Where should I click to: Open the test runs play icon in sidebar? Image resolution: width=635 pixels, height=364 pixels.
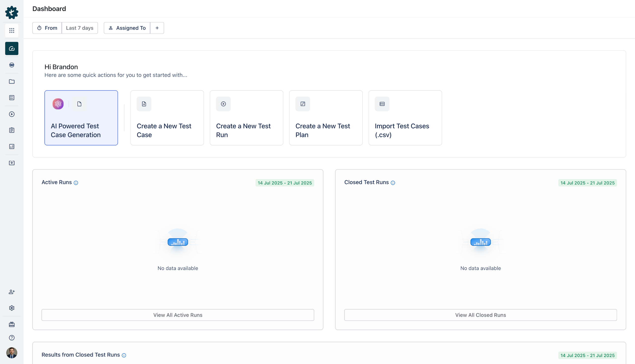pyautogui.click(x=12, y=114)
